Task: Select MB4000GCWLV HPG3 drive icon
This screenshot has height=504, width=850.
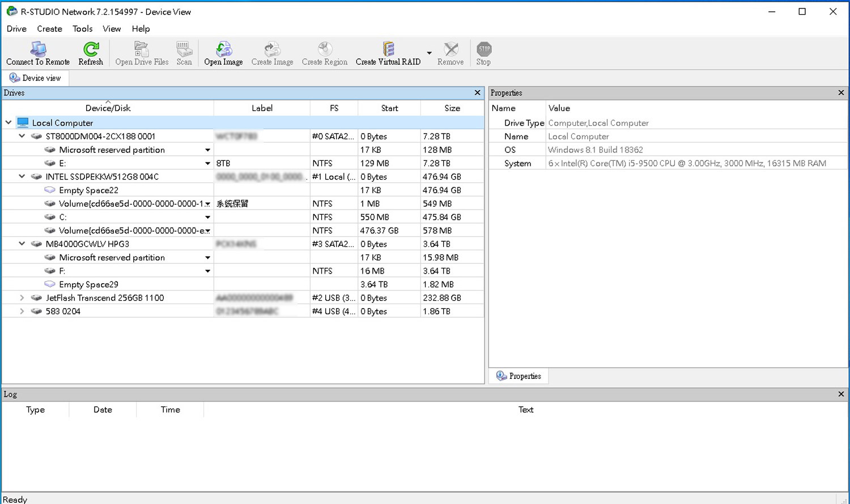Action: click(36, 244)
